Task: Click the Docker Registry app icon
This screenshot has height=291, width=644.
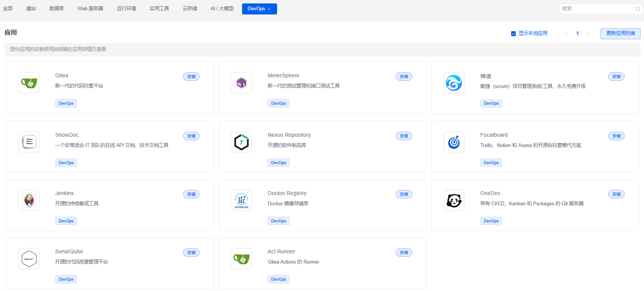Action: coord(241,200)
